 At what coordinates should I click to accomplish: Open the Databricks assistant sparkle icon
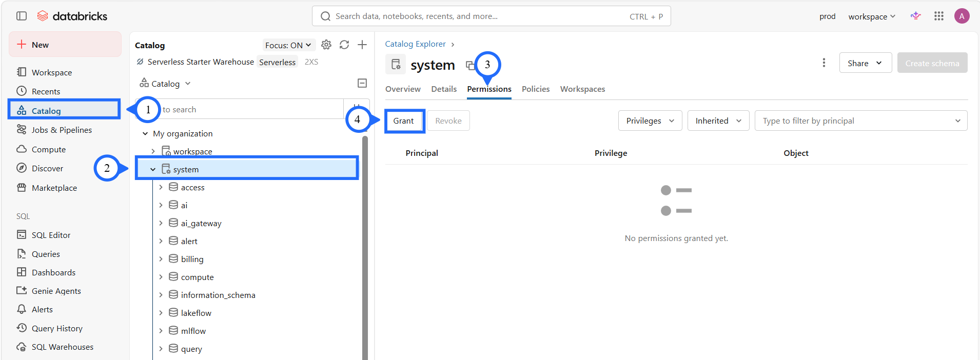tap(916, 16)
